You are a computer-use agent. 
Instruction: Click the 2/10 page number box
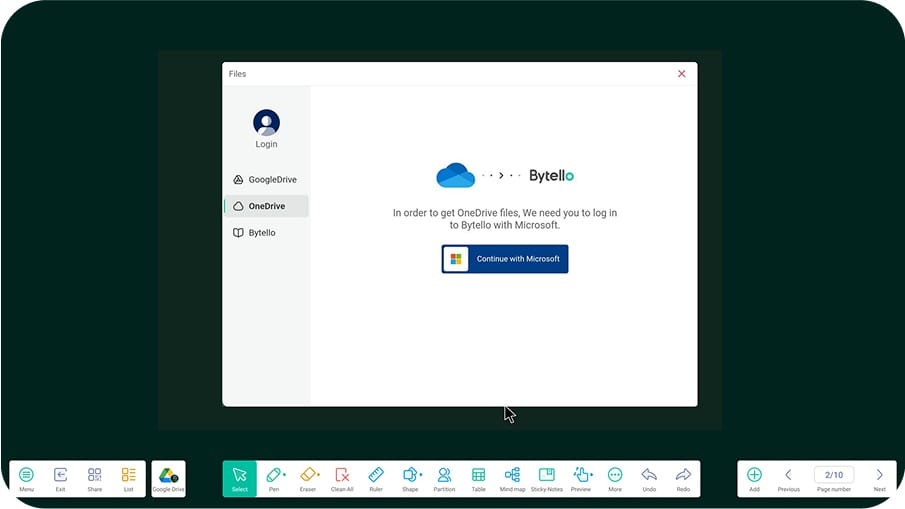click(x=834, y=474)
